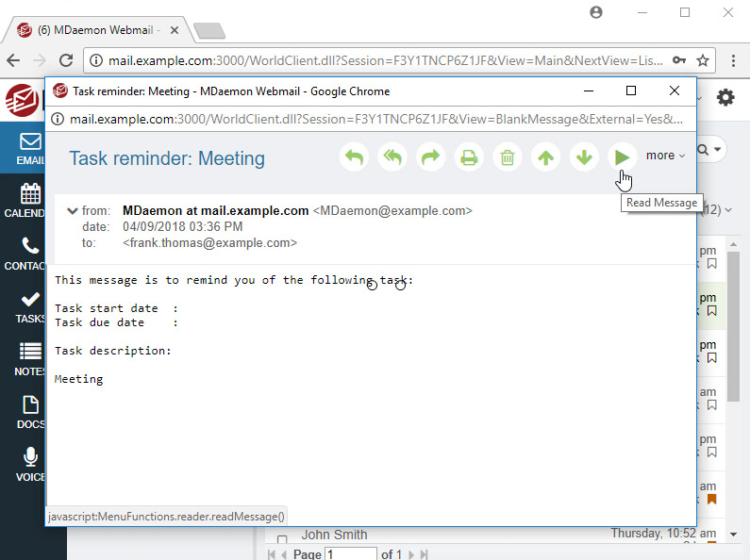This screenshot has height=560, width=750.
Task: Collapse the message header with the chevron next to 'from'
Action: click(73, 211)
